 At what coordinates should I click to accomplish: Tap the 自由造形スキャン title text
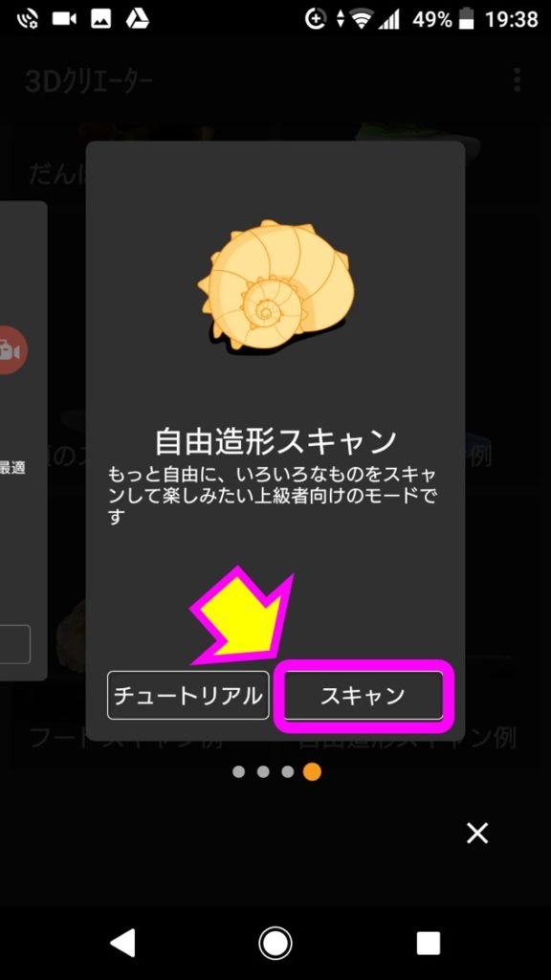(275, 442)
